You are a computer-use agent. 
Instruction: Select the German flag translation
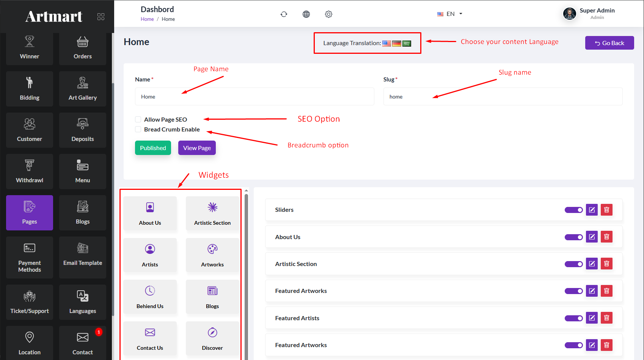click(397, 43)
